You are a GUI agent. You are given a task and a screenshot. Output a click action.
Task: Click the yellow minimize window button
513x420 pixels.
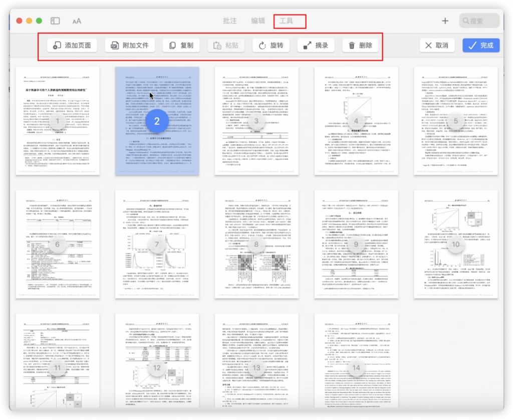coord(29,21)
